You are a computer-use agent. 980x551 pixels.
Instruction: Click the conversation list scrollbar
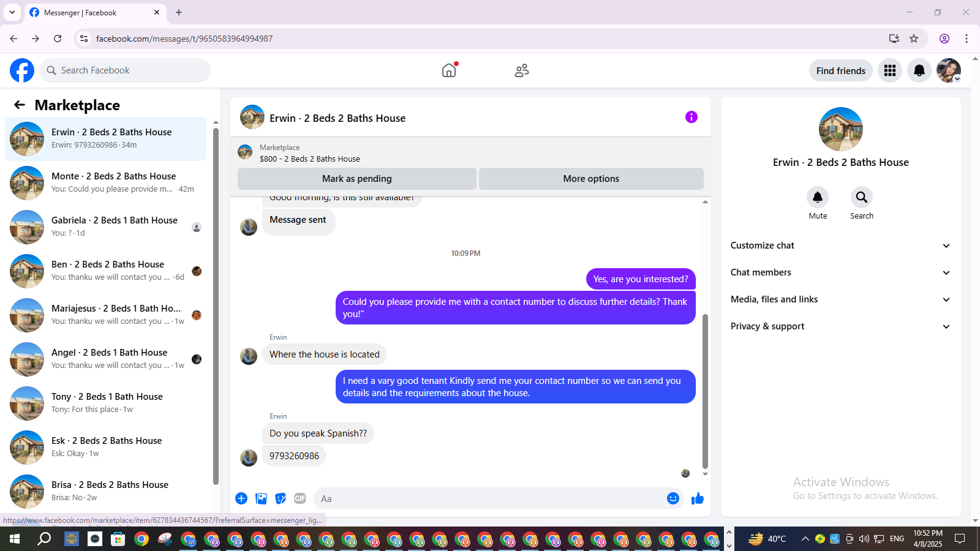pos(216,306)
